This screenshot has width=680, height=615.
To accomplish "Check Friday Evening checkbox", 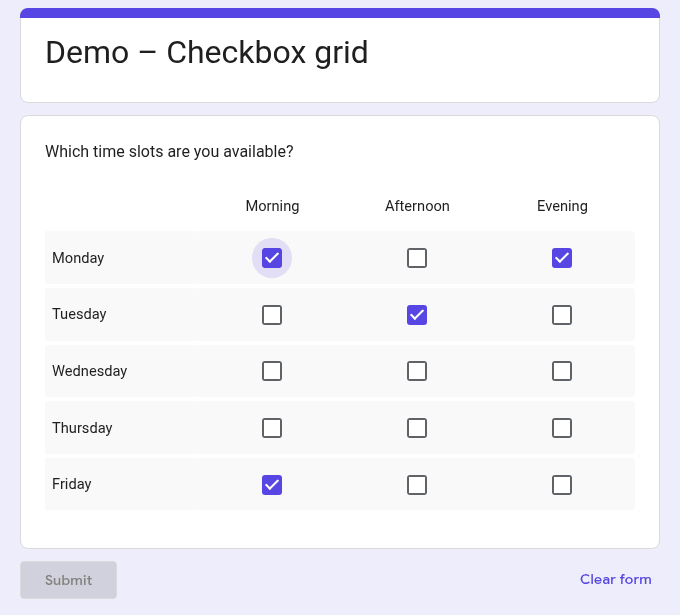I will tap(562, 485).
